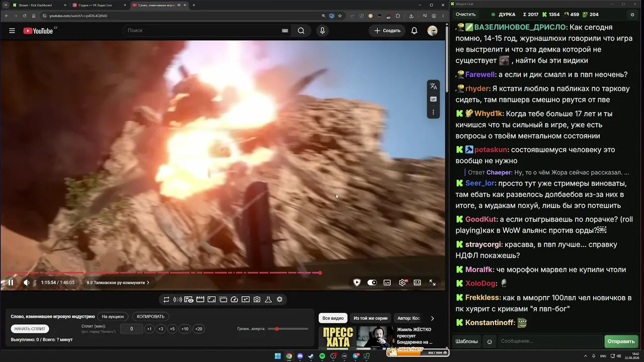Viewport: 644px width, 362px height.
Task: Mute the video volume
Action: pos(27,283)
